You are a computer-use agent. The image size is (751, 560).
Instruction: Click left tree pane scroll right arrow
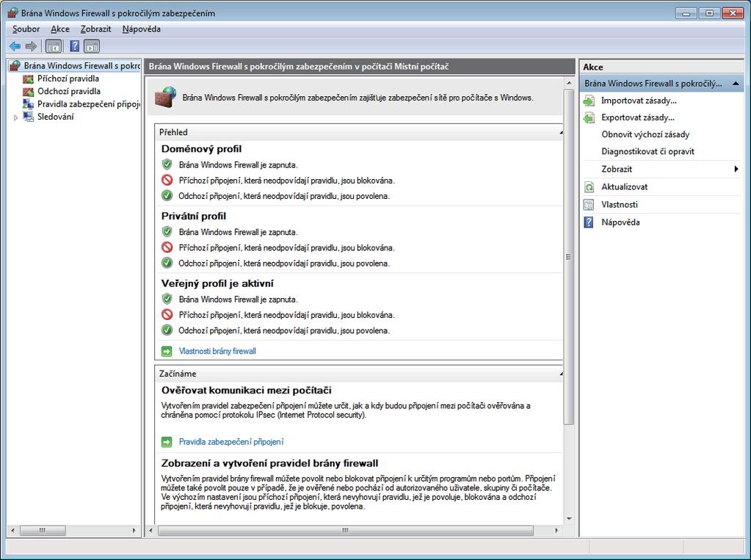pos(134,531)
